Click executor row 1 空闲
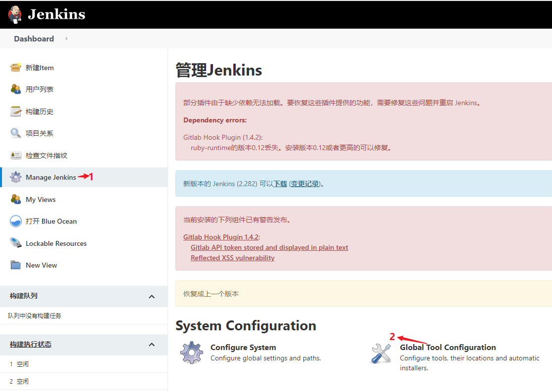 click(x=84, y=364)
